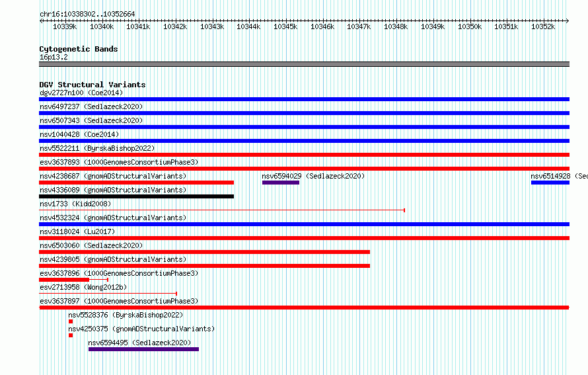Click the 10342k ruler tick label
The height and width of the screenshot is (375, 588).
(x=175, y=26)
